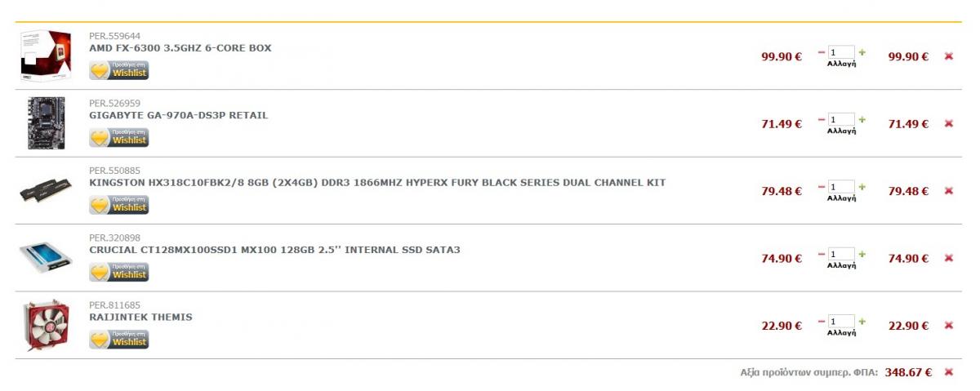
Task: Open the CRUCIAL CT128MX100SSD1 product link
Action: [x=274, y=250]
